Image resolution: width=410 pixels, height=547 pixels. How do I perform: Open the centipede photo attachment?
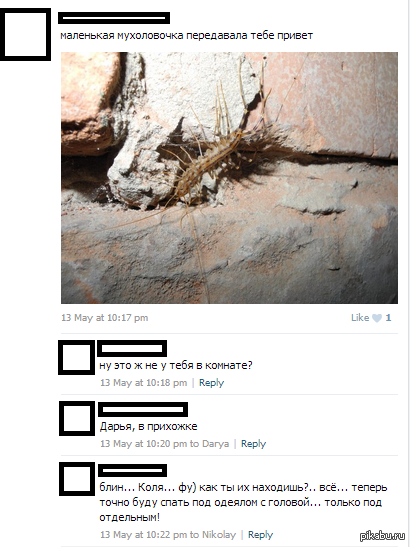coord(229,178)
